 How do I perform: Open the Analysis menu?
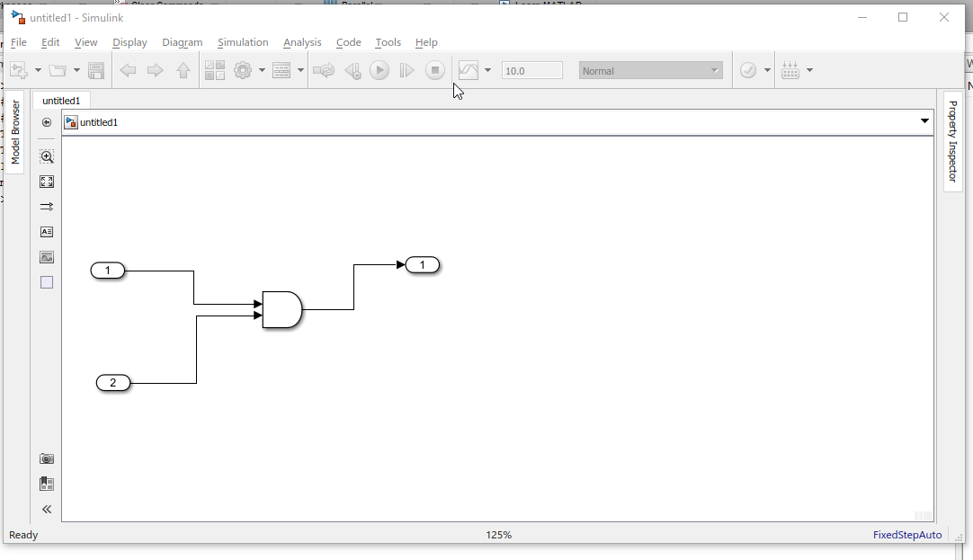pos(302,42)
